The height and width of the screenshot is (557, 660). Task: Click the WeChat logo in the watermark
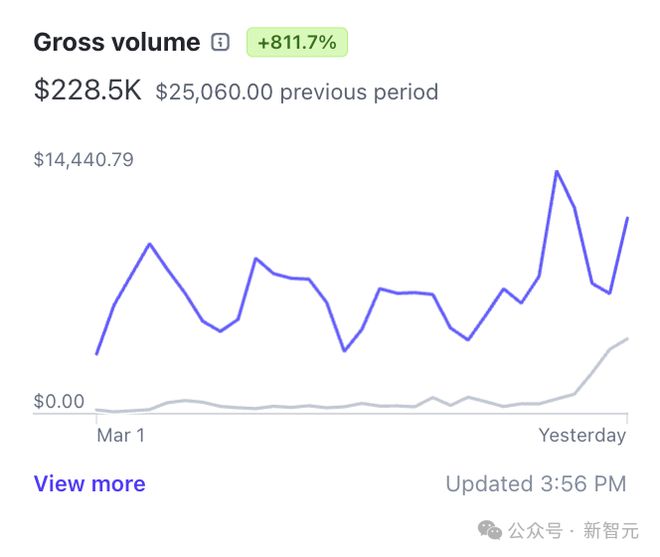click(490, 530)
